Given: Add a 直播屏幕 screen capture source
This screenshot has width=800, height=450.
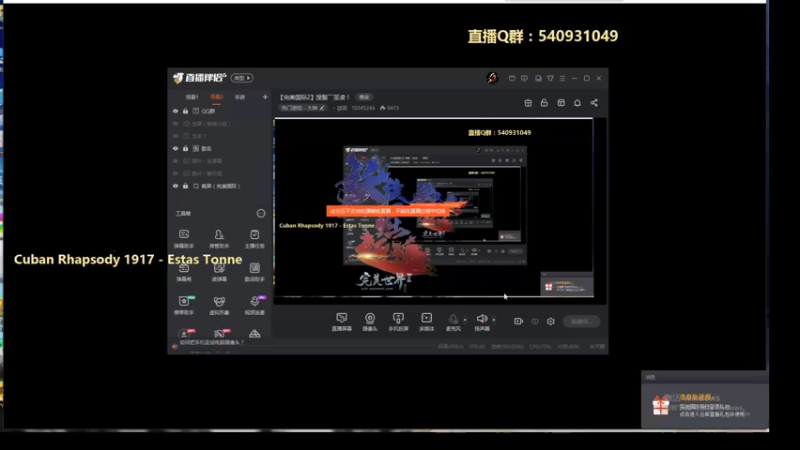Looking at the screenshot, I should coord(341,322).
